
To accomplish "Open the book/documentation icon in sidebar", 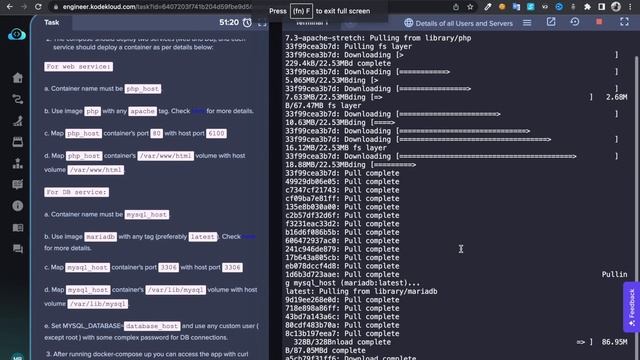I will tap(18, 227).
